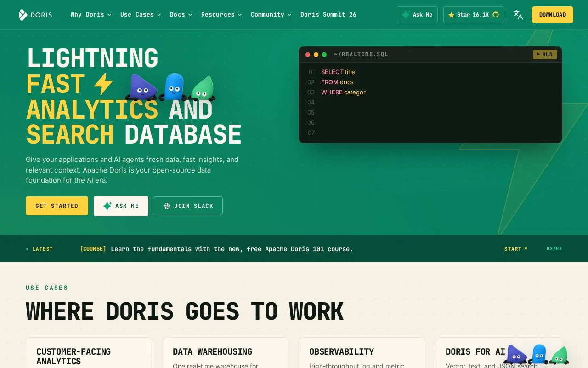Click the 02/03 banner counter

click(554, 249)
